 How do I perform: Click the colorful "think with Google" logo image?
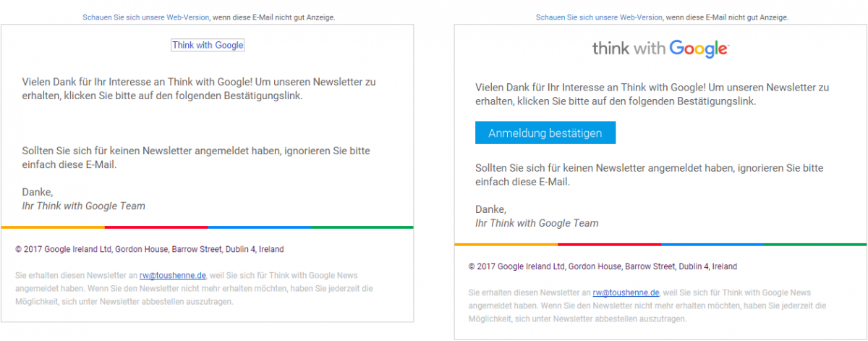(x=660, y=49)
